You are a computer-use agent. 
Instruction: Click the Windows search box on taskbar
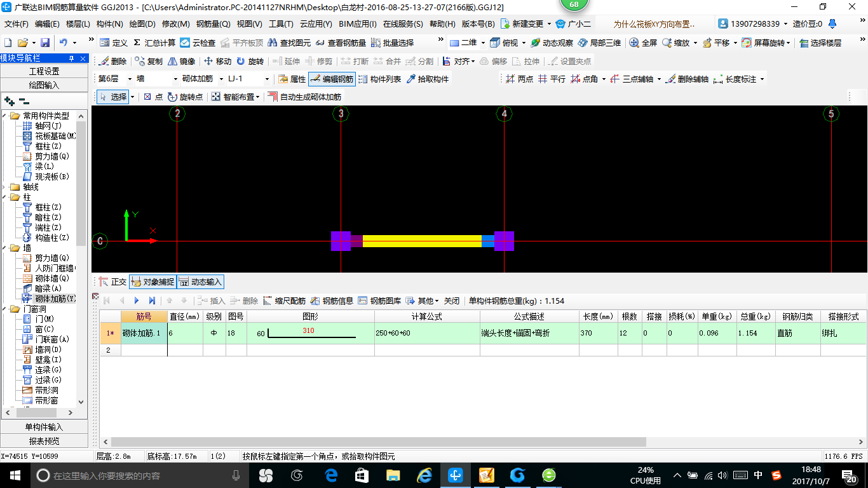(x=141, y=475)
